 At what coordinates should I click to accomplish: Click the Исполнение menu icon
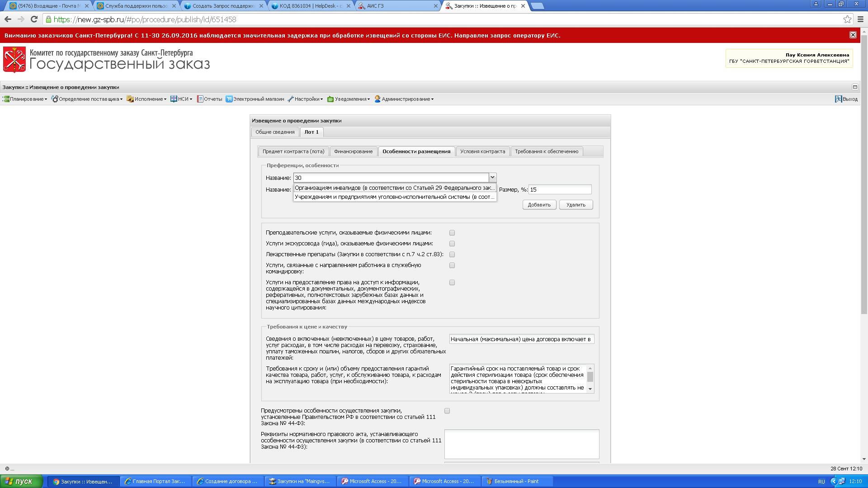click(x=130, y=99)
